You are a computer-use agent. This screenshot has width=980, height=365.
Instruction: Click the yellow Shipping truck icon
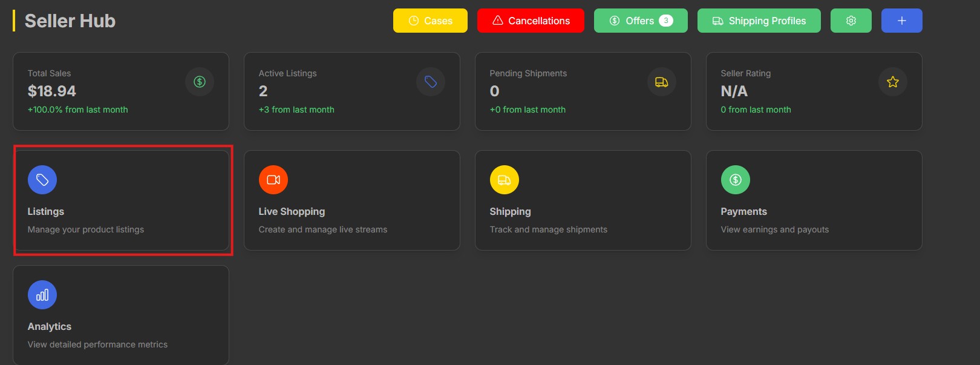click(x=505, y=180)
